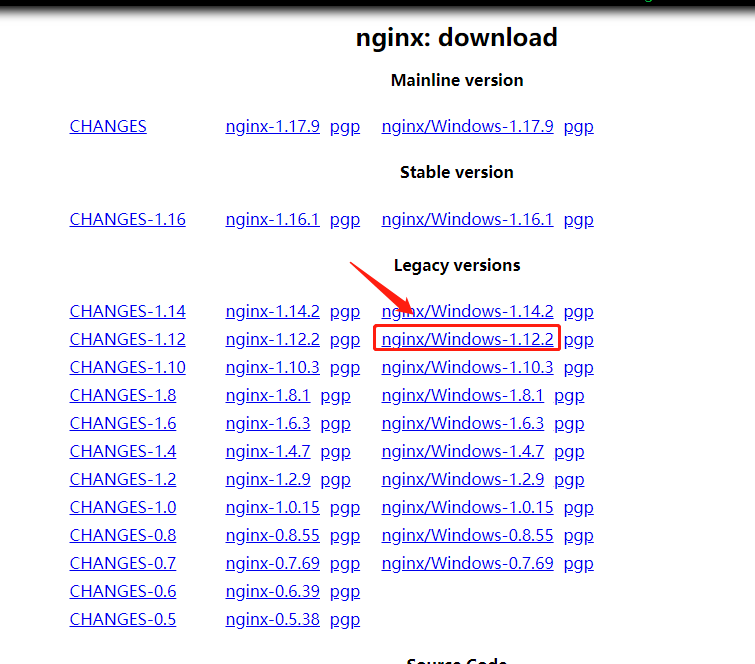Download nginx-1.14.2 source

click(273, 311)
